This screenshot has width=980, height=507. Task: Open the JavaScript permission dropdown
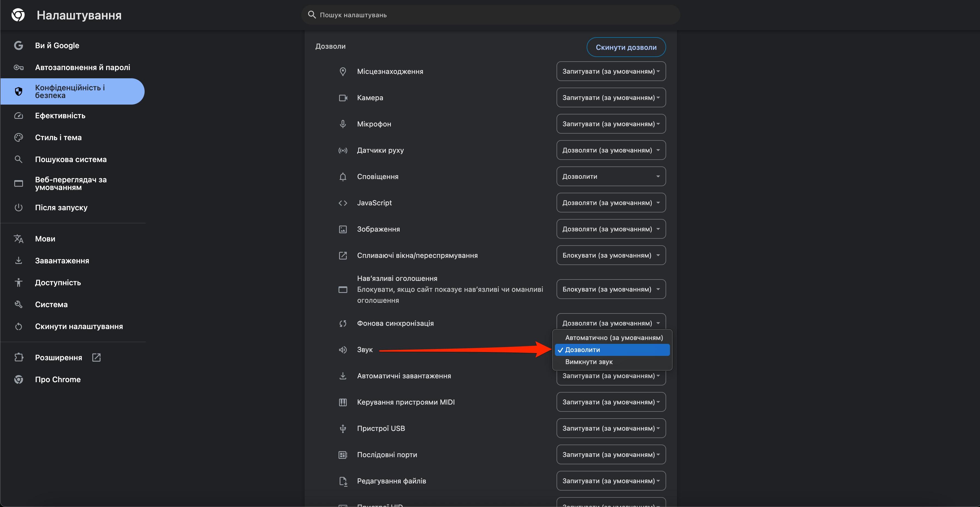pyautogui.click(x=611, y=202)
